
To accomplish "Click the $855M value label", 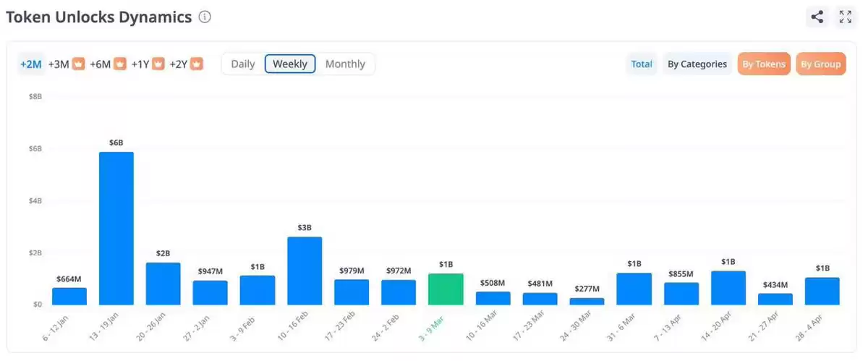I will pyautogui.click(x=681, y=273).
